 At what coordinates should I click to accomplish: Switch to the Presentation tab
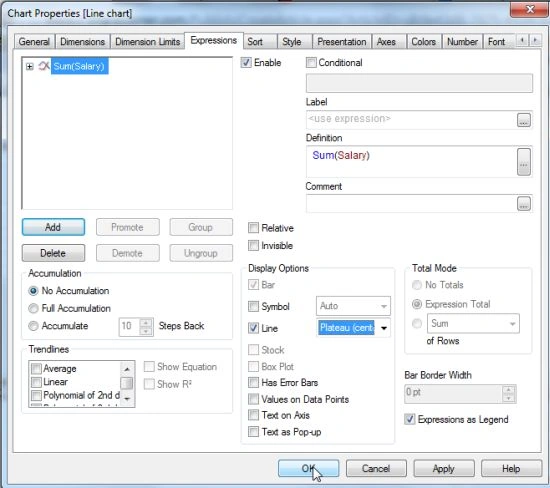[x=342, y=42]
